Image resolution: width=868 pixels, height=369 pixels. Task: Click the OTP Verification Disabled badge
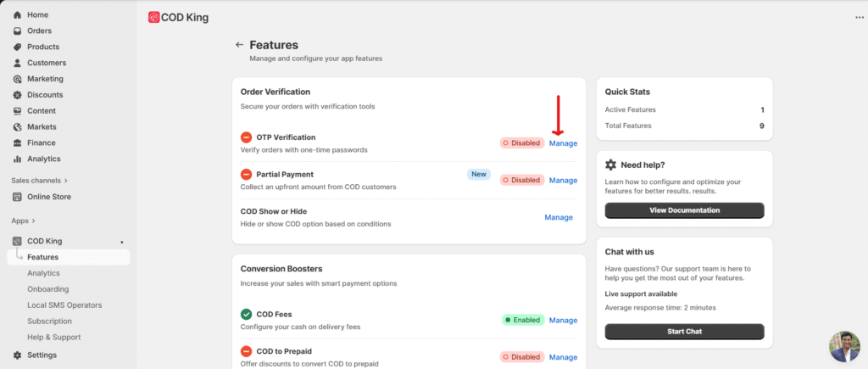pos(521,143)
